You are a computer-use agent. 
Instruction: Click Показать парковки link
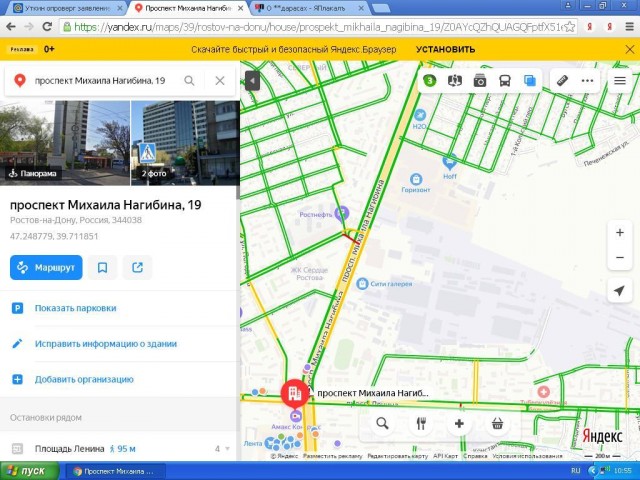[x=76, y=308]
